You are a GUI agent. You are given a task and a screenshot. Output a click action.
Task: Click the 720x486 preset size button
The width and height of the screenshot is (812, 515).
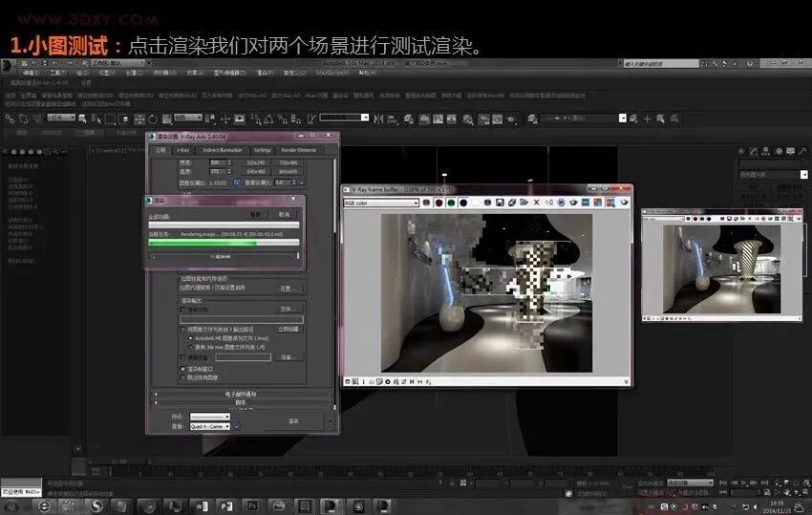288,162
